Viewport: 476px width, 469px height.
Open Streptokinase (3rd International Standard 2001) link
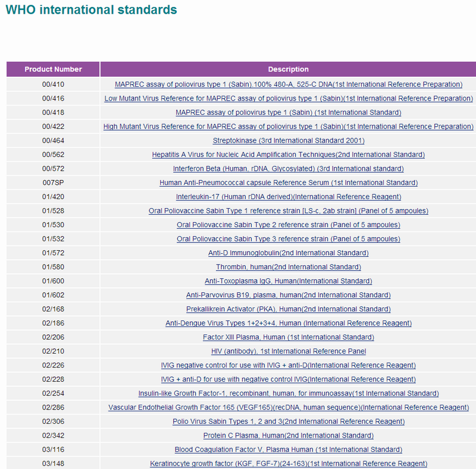pyautogui.click(x=289, y=140)
